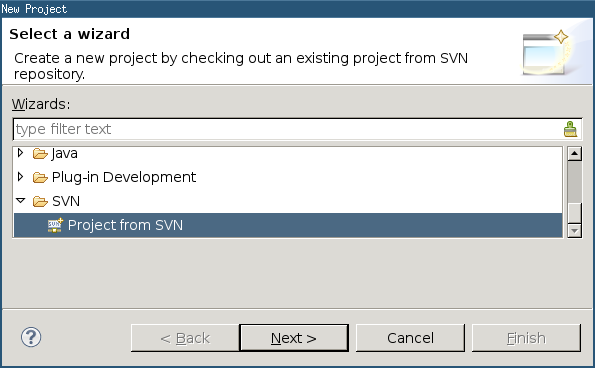The image size is (595, 368).
Task: Select the Java tree item label
Action: pos(65,154)
